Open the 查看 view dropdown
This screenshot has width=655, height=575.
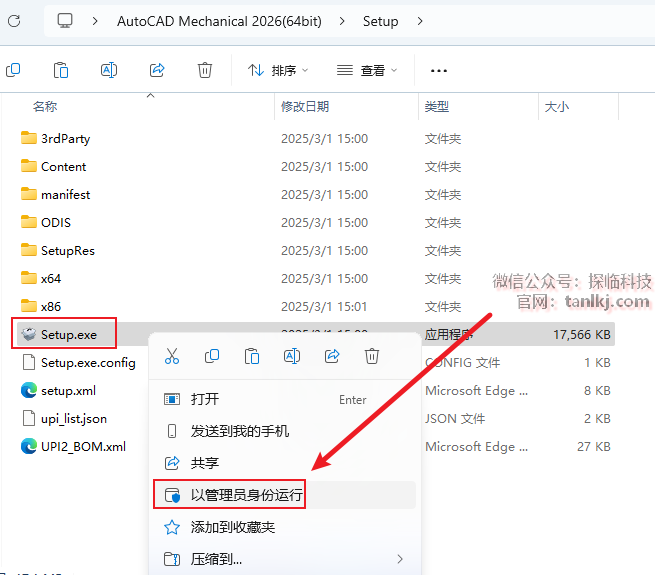(x=367, y=70)
